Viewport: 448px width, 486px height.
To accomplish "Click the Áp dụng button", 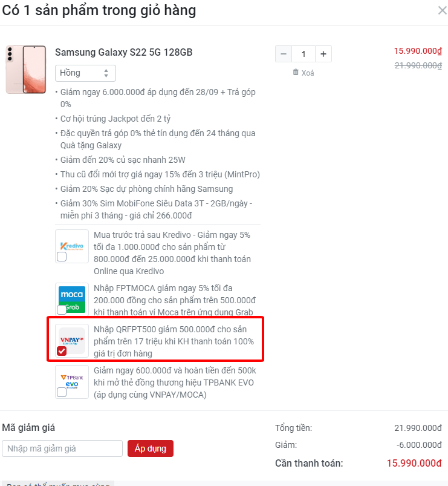I will (151, 448).
